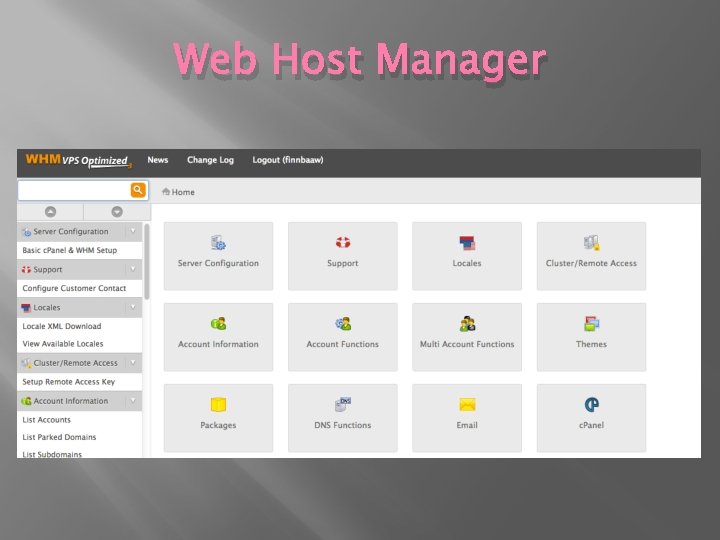Screen dimensions: 720x540
Task: Open Configure Customer Contact link
Action: click(x=74, y=288)
